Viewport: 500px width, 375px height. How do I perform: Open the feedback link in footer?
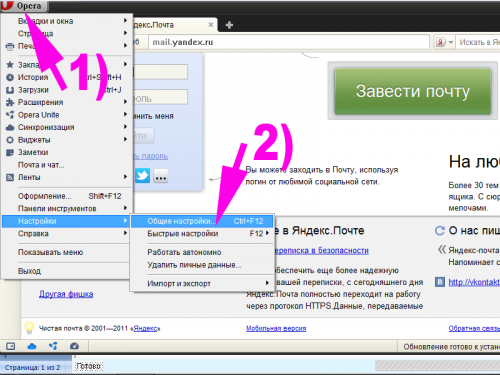[x=474, y=328]
